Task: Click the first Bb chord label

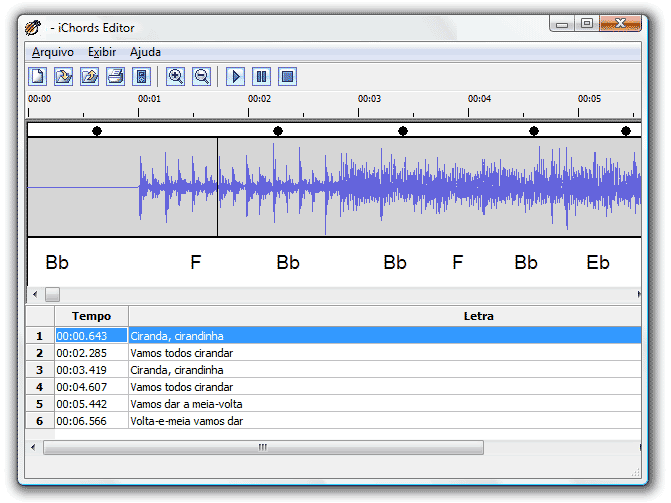Action: [x=57, y=262]
